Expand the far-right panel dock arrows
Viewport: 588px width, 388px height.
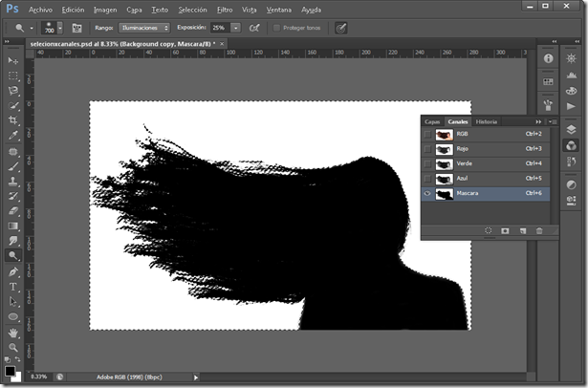(577, 41)
